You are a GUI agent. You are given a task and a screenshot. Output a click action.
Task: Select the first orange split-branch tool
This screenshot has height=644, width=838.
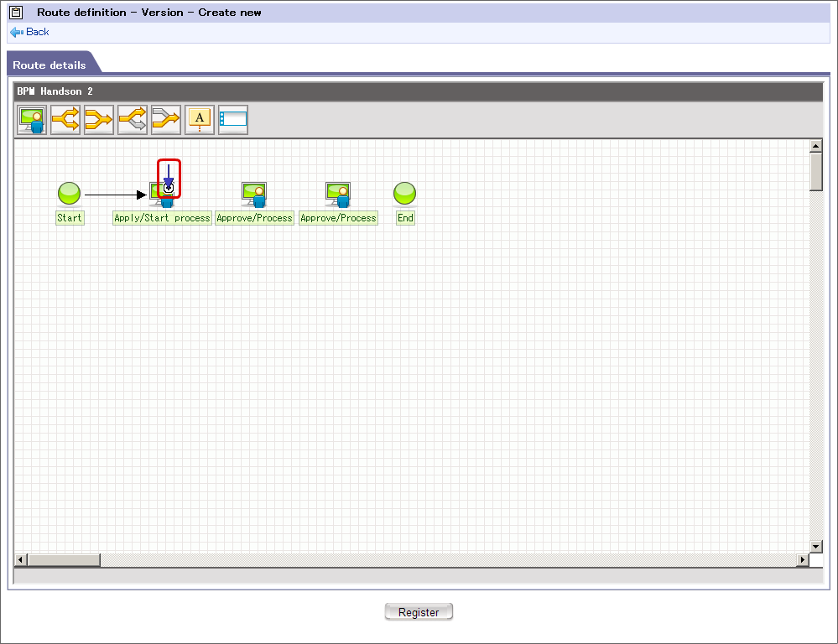click(65, 120)
